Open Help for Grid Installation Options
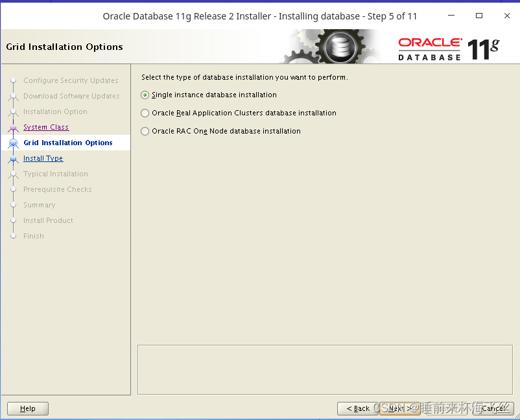 pyautogui.click(x=27, y=408)
